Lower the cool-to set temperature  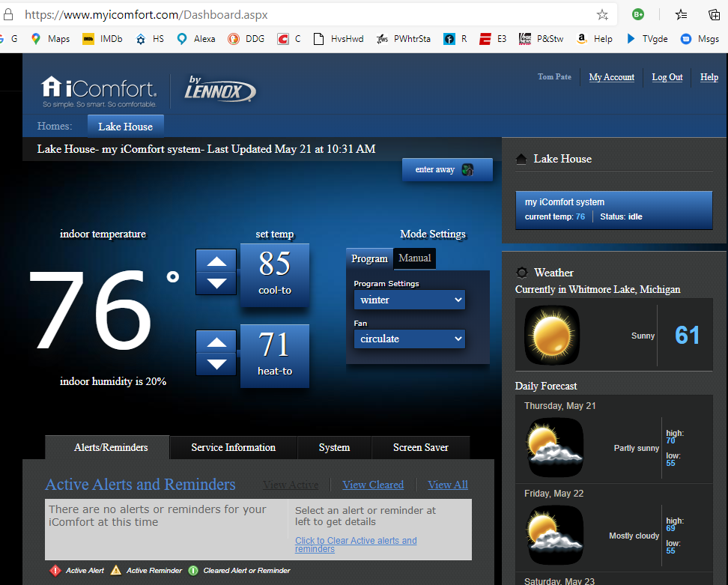tap(216, 283)
